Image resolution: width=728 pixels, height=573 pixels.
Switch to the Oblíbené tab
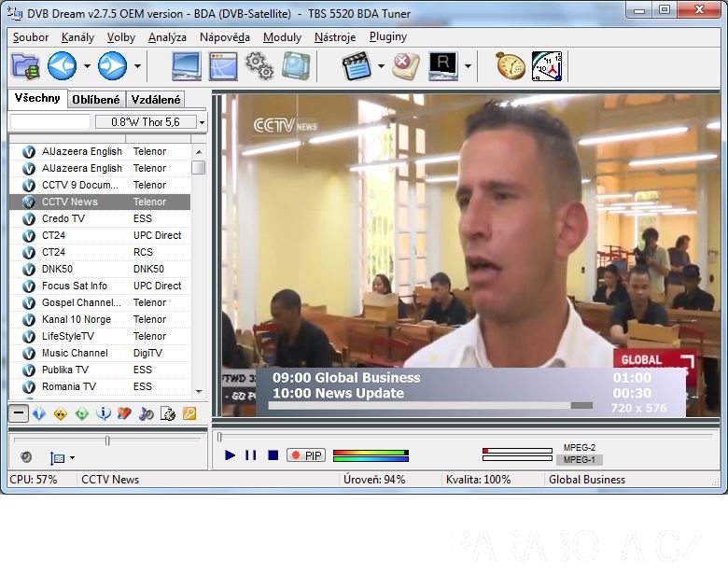tap(96, 99)
